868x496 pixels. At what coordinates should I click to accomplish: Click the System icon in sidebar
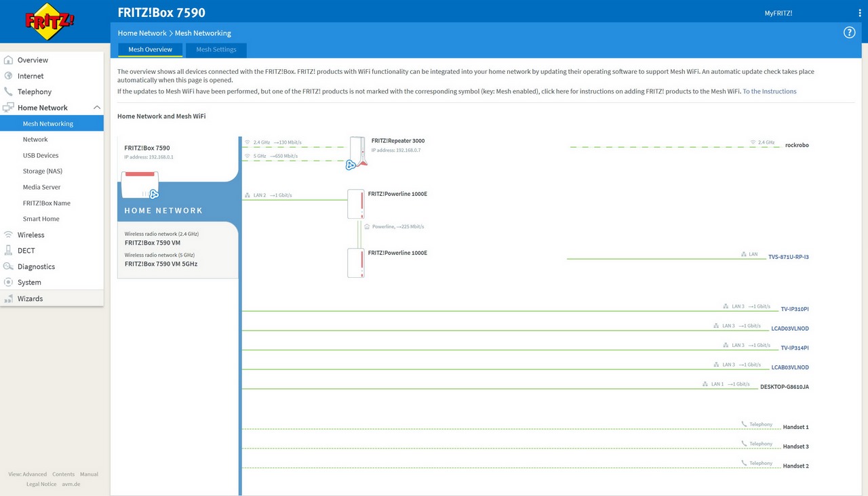[x=8, y=282]
